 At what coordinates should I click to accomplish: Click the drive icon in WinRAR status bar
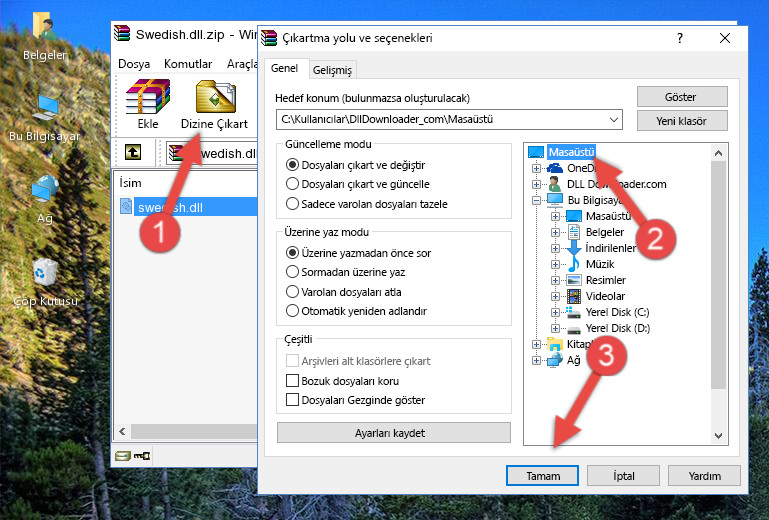coord(123,456)
